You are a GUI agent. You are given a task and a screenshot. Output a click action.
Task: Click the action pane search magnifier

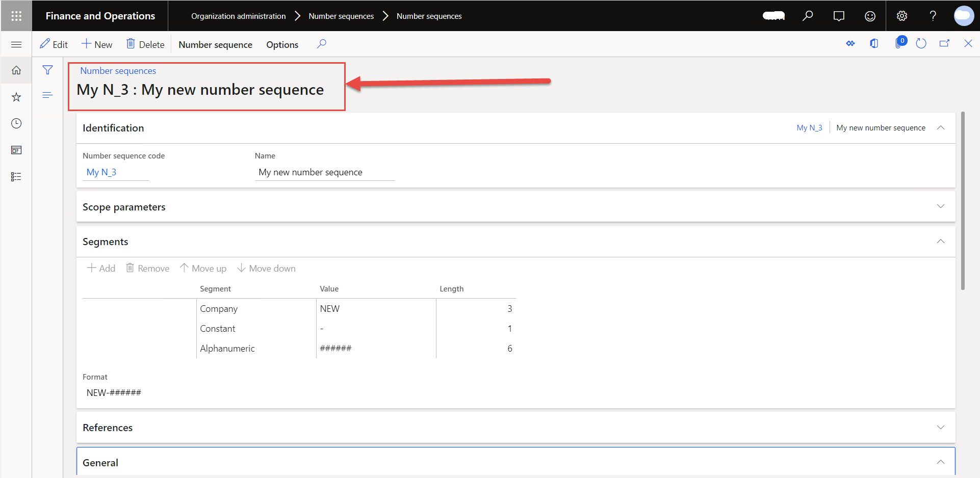coord(321,44)
